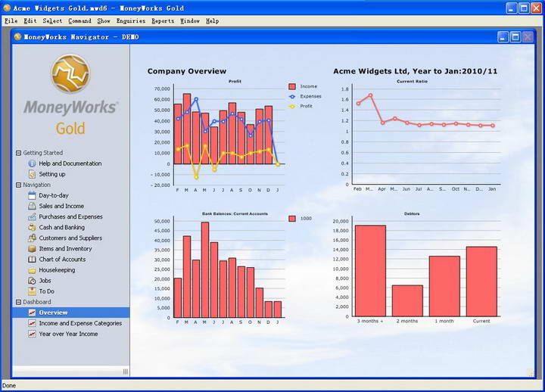545x392 pixels.
Task: Go to Day-to-day navigation
Action: 54,195
